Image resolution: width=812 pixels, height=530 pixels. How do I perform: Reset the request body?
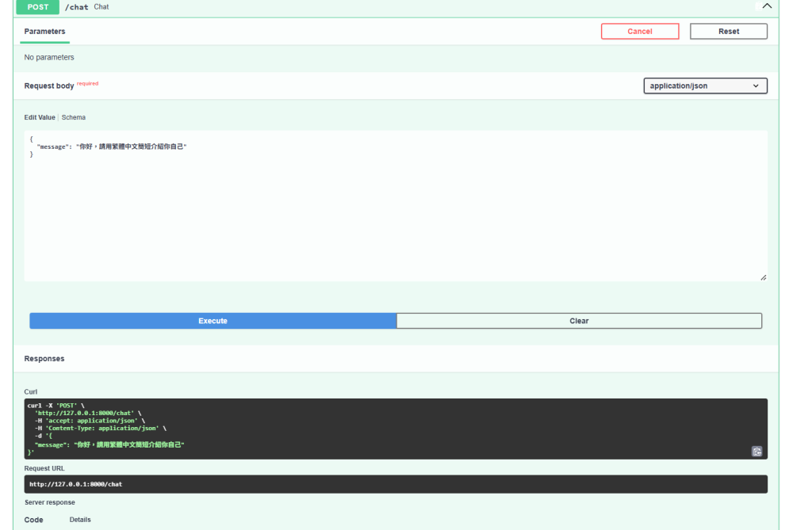(x=728, y=32)
